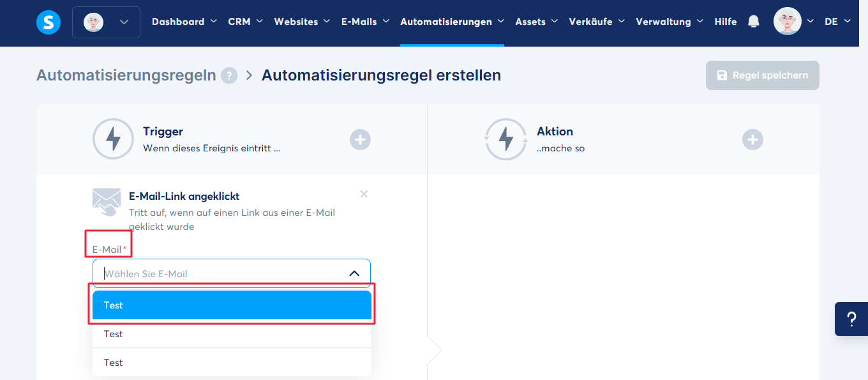Click Automatisierungsregel erstellen heading
Viewport: 868px width, 380px height.
381,75
